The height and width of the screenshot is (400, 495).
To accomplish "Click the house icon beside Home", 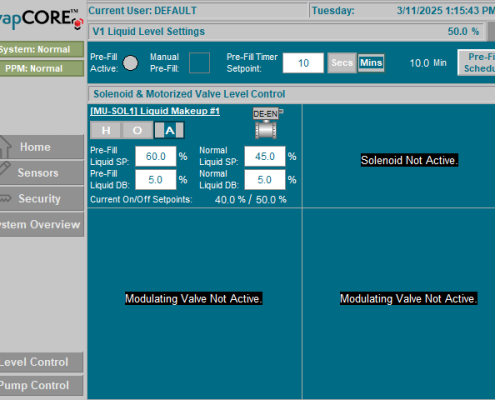I will pyautogui.click(x=5, y=147).
